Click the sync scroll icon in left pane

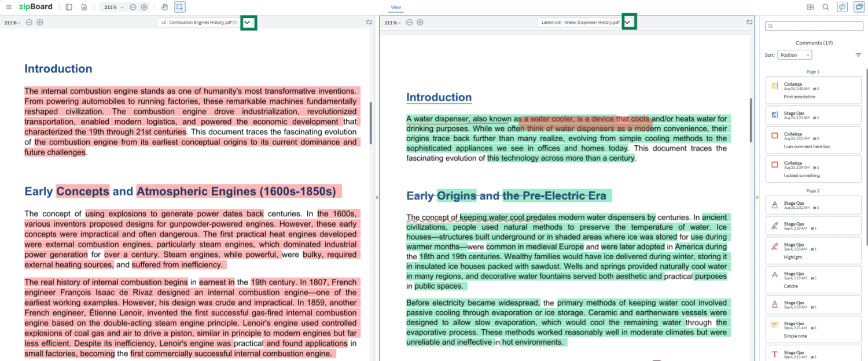[369, 23]
